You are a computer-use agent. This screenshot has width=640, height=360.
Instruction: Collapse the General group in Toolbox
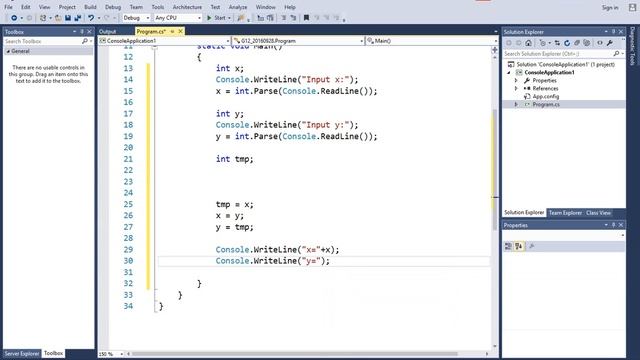[8, 51]
